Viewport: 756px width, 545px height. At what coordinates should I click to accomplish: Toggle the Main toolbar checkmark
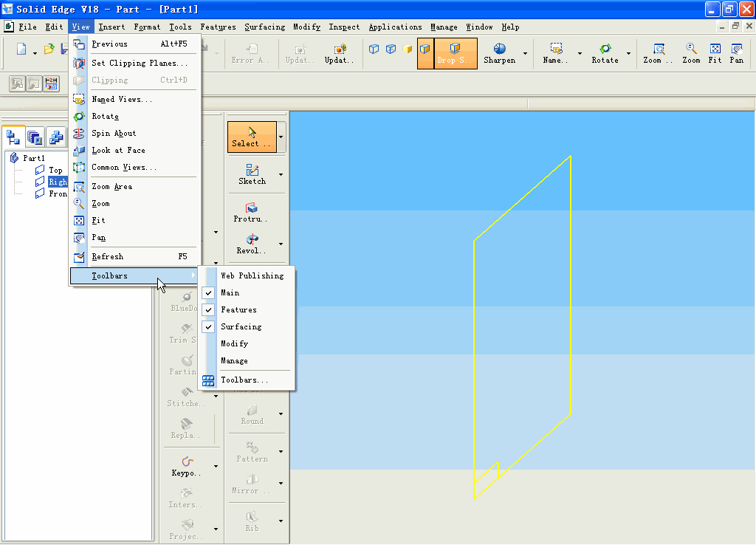[x=208, y=292]
